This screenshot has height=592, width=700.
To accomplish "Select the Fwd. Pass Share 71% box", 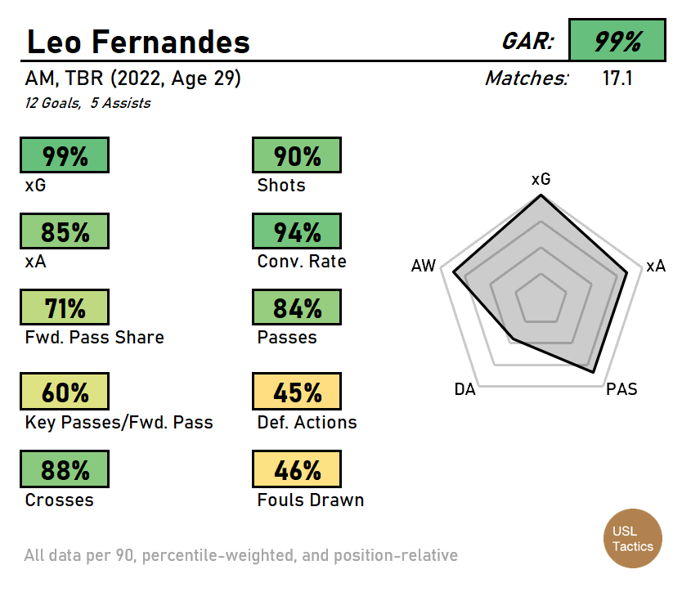I will [x=65, y=308].
